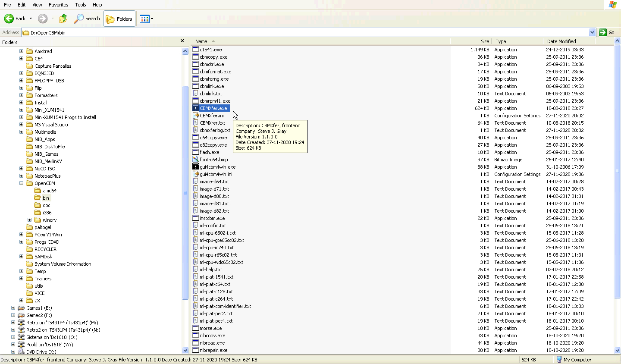Expand the windrv folder node
The height and width of the screenshot is (364, 621).
pyautogui.click(x=29, y=220)
